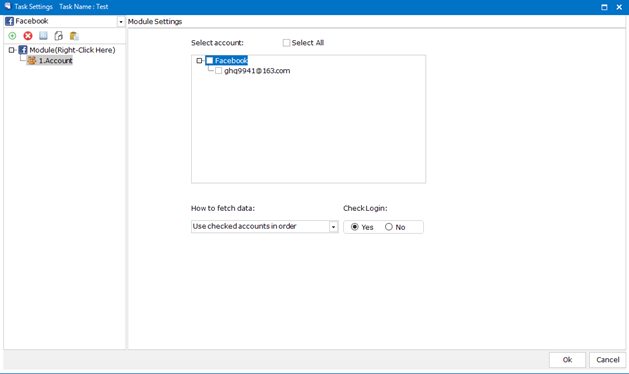629x374 pixels.
Task: Click the app icon in the title bar
Action: pos(7,6)
